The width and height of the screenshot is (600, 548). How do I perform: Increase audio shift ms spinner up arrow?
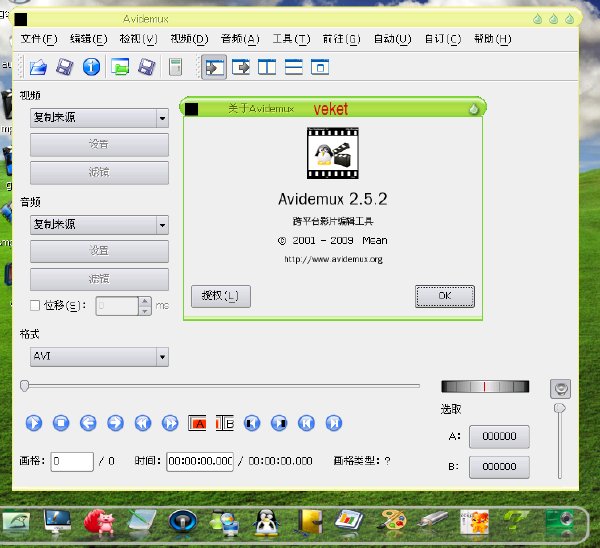point(145,302)
